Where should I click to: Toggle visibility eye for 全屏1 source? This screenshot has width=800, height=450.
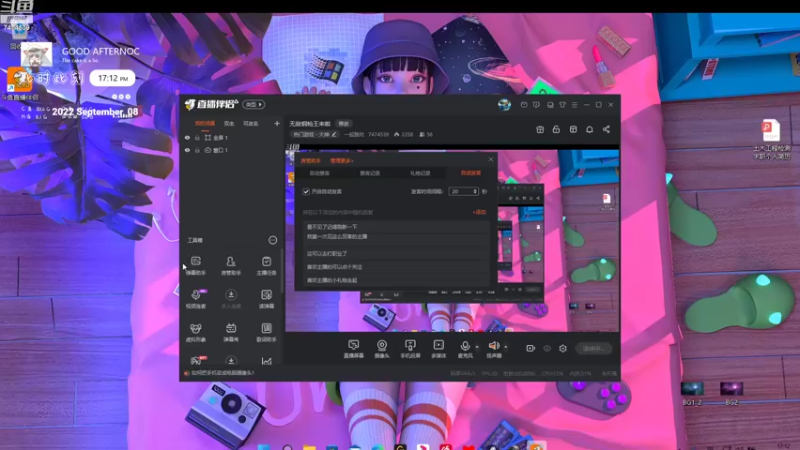point(187,138)
